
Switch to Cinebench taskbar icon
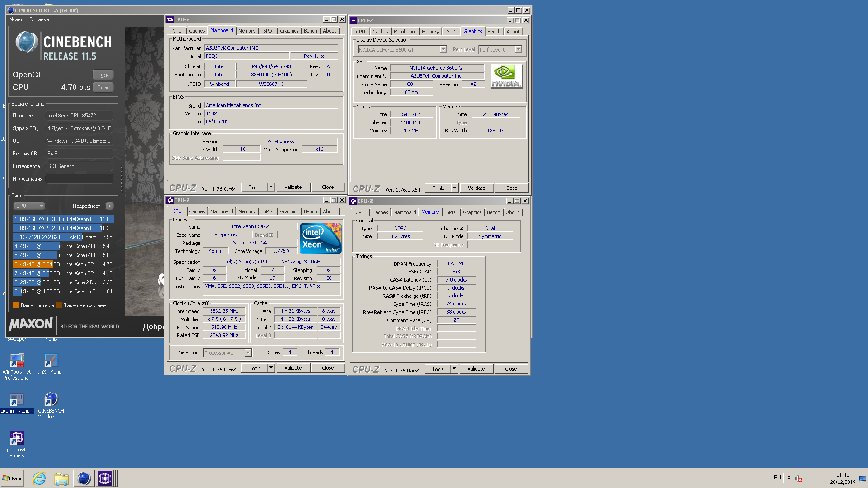(84, 479)
